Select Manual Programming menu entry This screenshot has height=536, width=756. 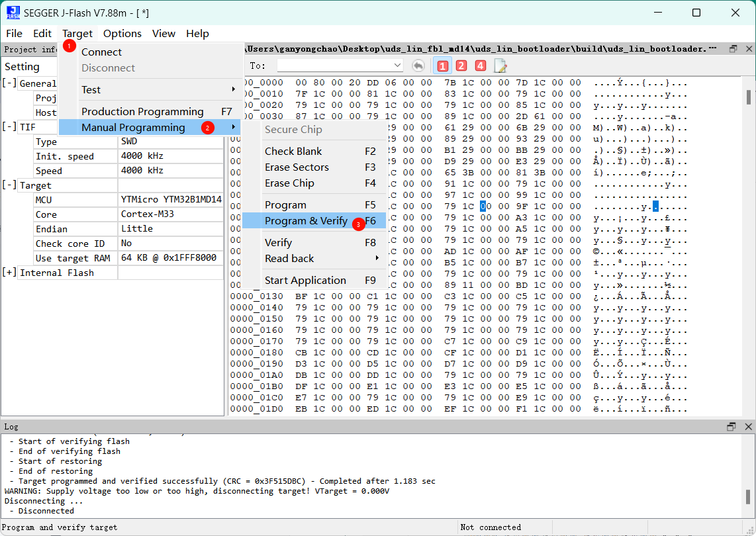coord(150,127)
